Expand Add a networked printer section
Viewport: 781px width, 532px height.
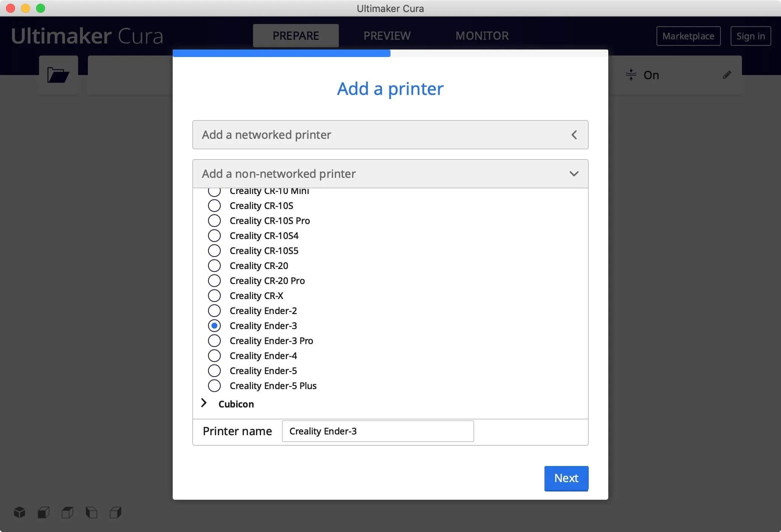(x=390, y=135)
